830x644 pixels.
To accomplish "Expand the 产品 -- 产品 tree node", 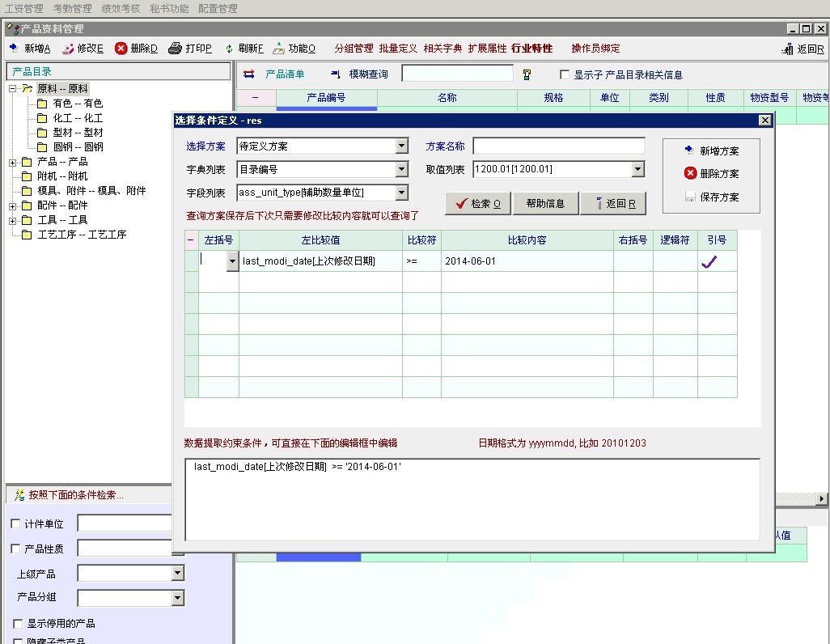I will coord(13,162).
